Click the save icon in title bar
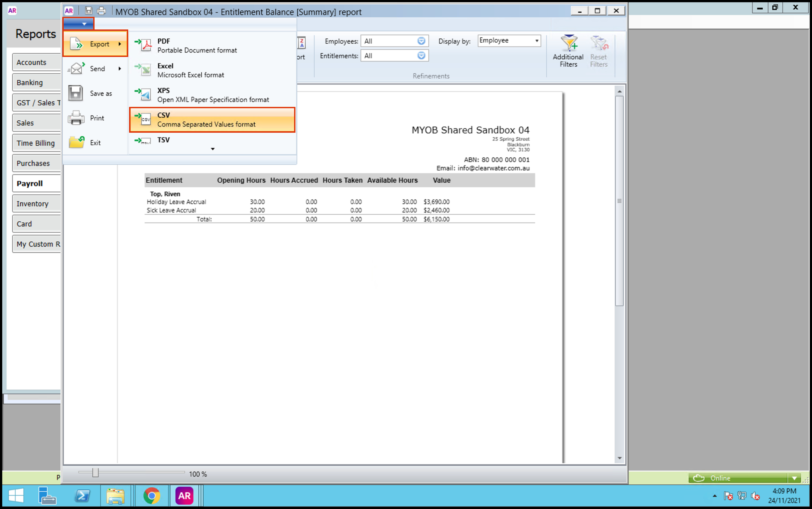Screen dimensions: 812x509 point(89,11)
